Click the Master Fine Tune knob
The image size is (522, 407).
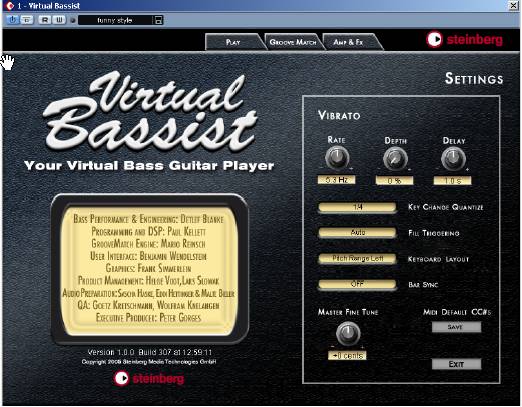(348, 333)
